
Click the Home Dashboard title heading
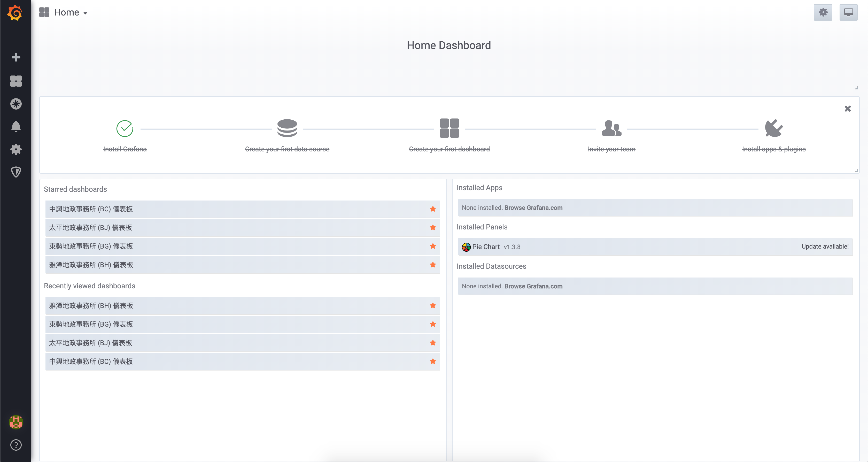click(x=449, y=45)
